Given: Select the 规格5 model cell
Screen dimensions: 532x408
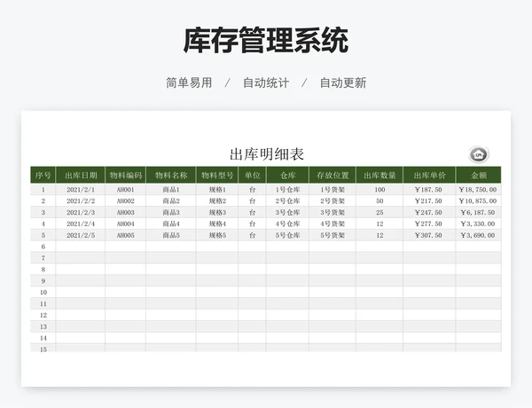Looking at the screenshot, I should point(217,235).
